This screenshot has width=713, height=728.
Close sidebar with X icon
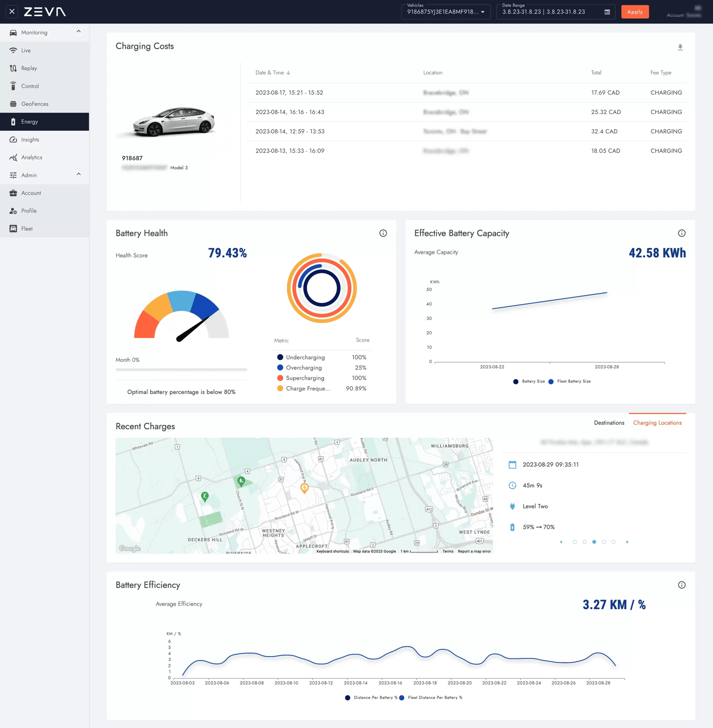pyautogui.click(x=12, y=12)
